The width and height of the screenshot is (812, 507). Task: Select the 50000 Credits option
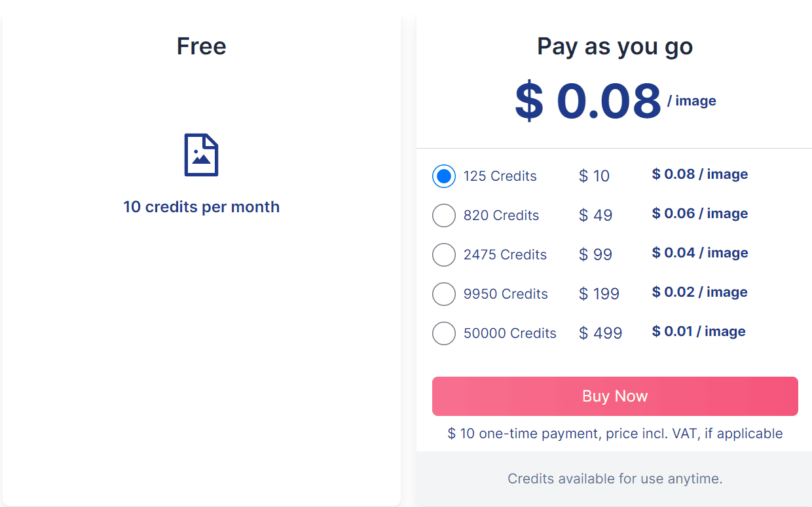coord(444,333)
